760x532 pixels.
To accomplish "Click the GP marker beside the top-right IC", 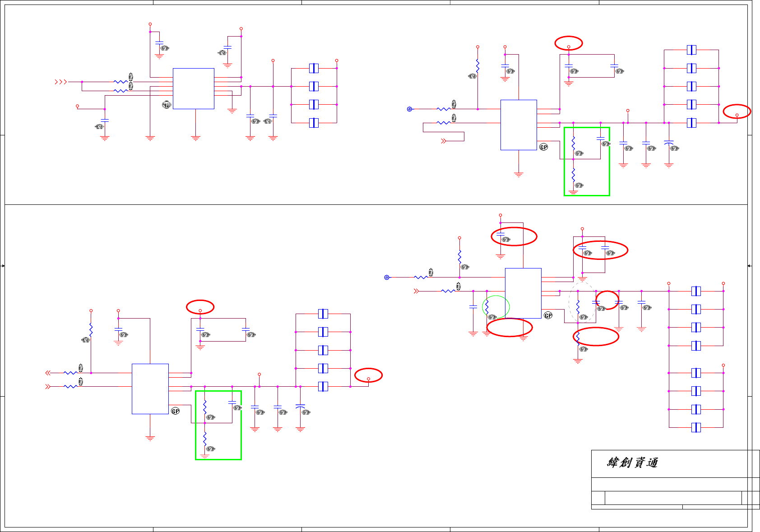I will (x=544, y=147).
